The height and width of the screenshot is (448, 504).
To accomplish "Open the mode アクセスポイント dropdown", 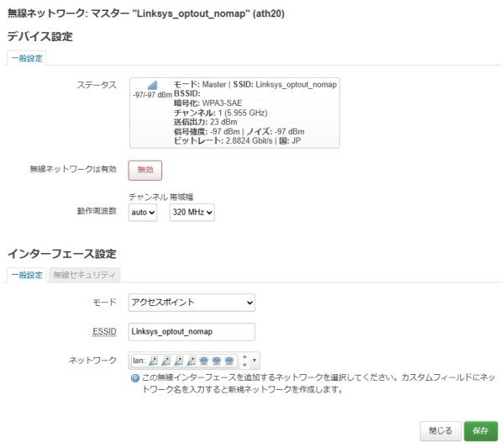I will 192,303.
